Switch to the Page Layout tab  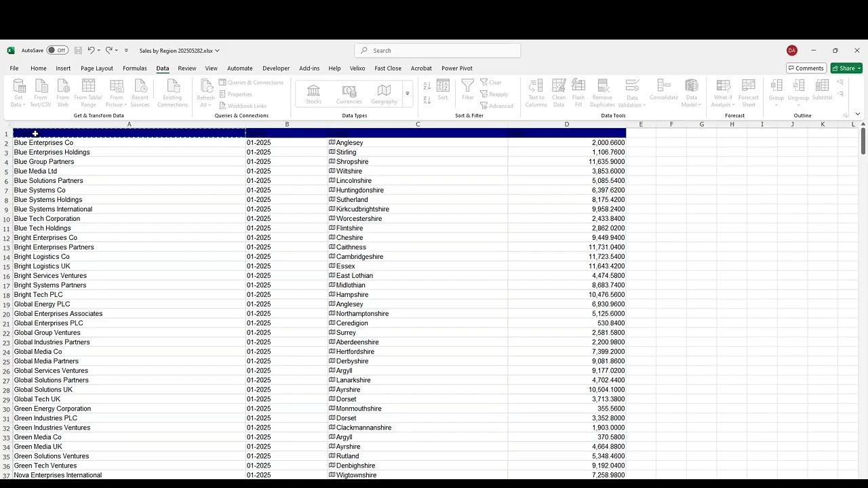click(x=97, y=68)
